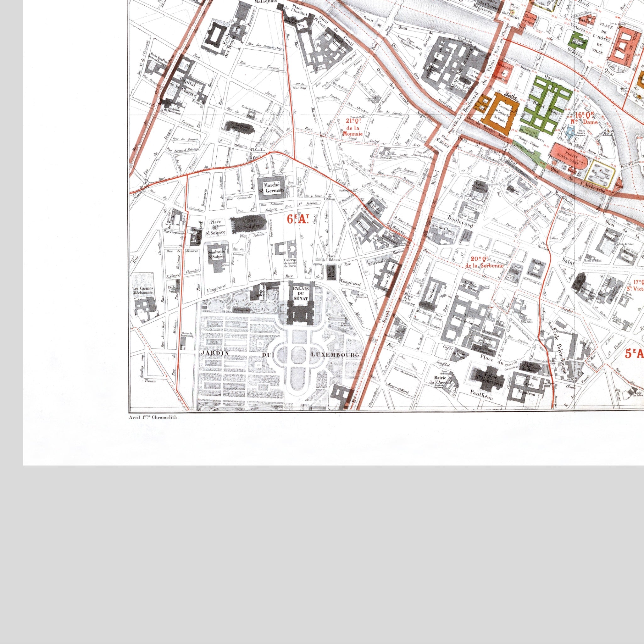The width and height of the screenshot is (644, 644).
Task: Click the 'Rue Bernard Palissy' street label
Action: pos(183,150)
